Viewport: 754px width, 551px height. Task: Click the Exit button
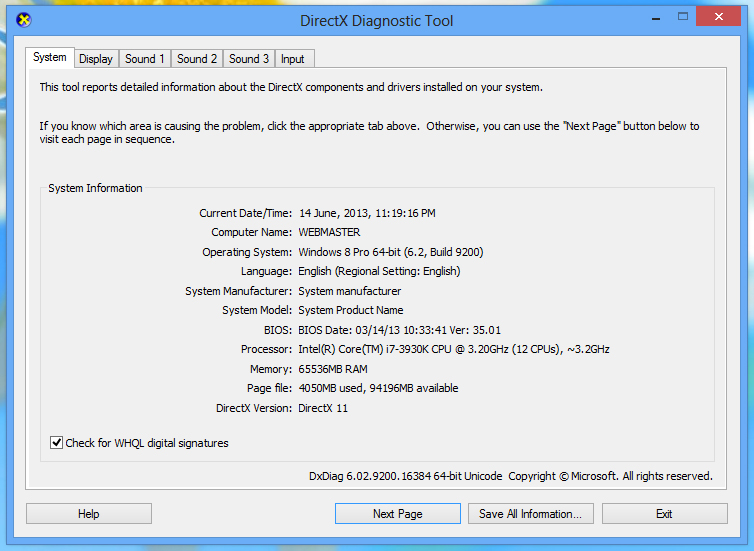664,513
